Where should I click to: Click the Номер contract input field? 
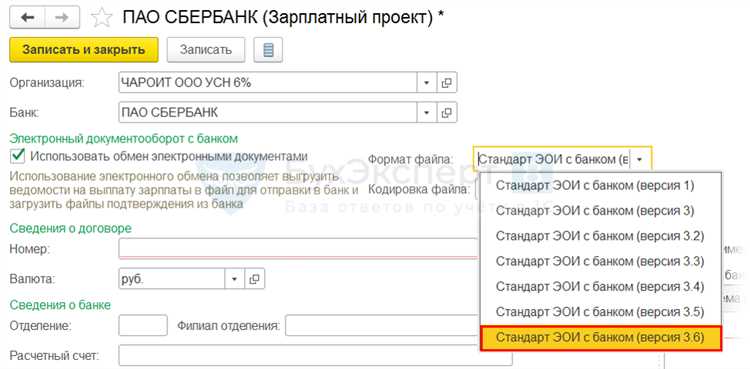299,248
